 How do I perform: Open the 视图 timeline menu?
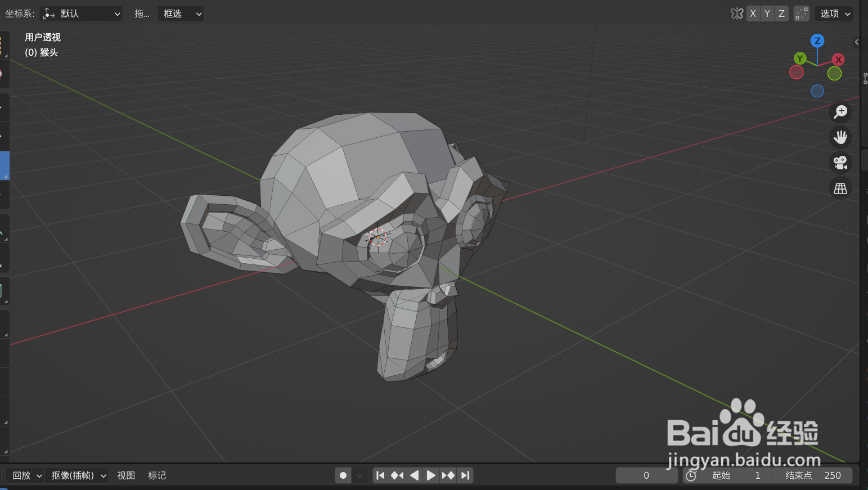126,475
